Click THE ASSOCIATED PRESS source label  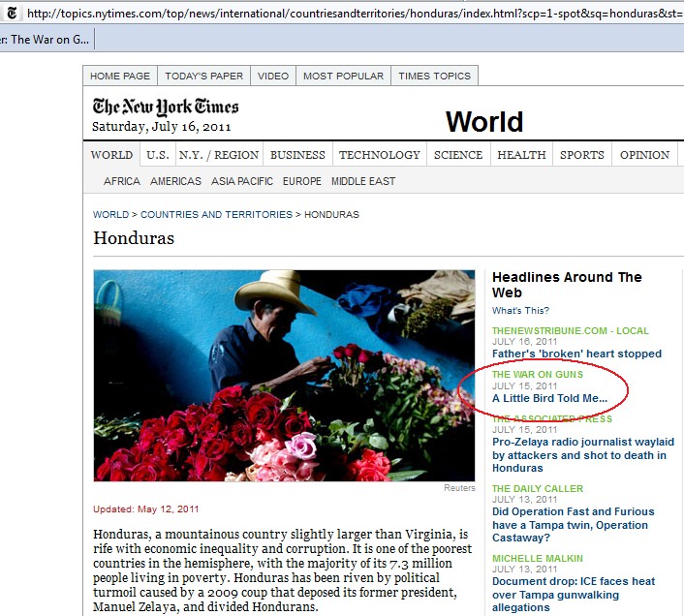(552, 419)
